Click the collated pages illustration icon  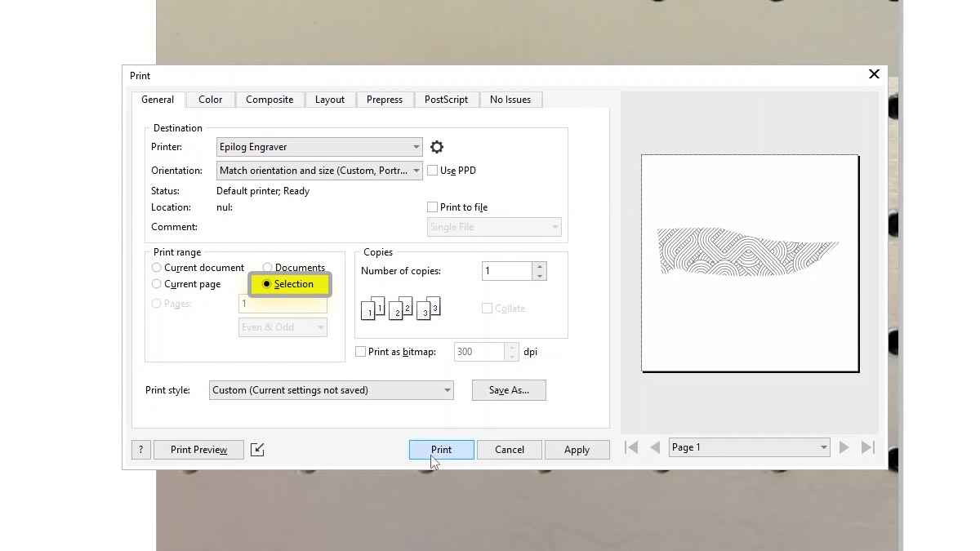399,309
